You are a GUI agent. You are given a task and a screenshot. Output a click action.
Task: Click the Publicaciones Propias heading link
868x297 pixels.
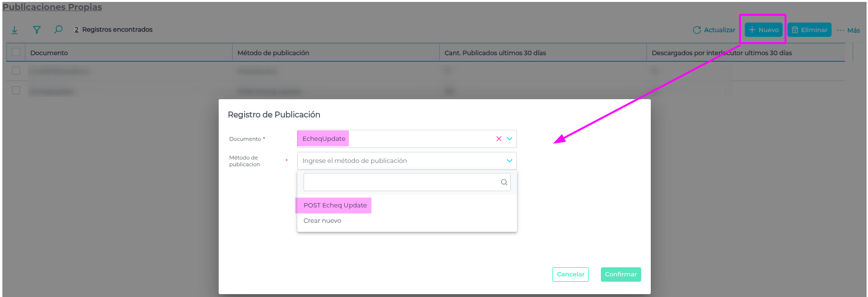click(52, 7)
